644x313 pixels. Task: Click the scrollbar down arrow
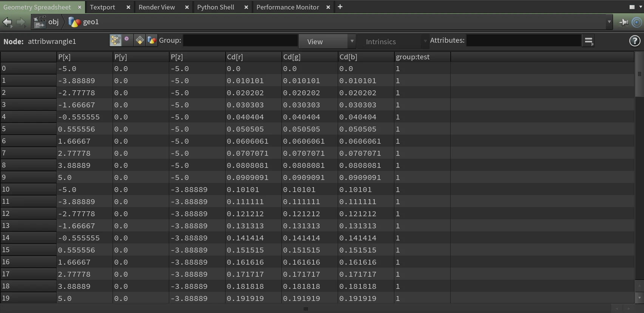(x=639, y=298)
